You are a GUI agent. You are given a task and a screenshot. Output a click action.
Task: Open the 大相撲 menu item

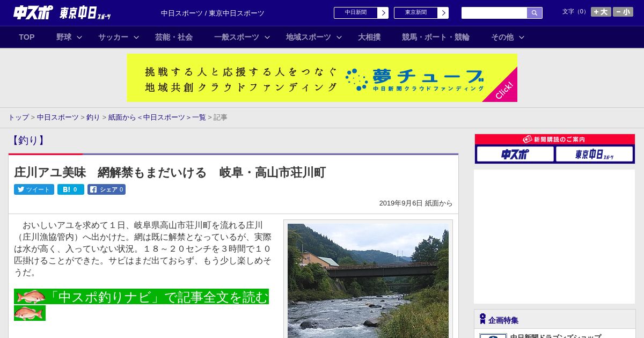click(369, 37)
